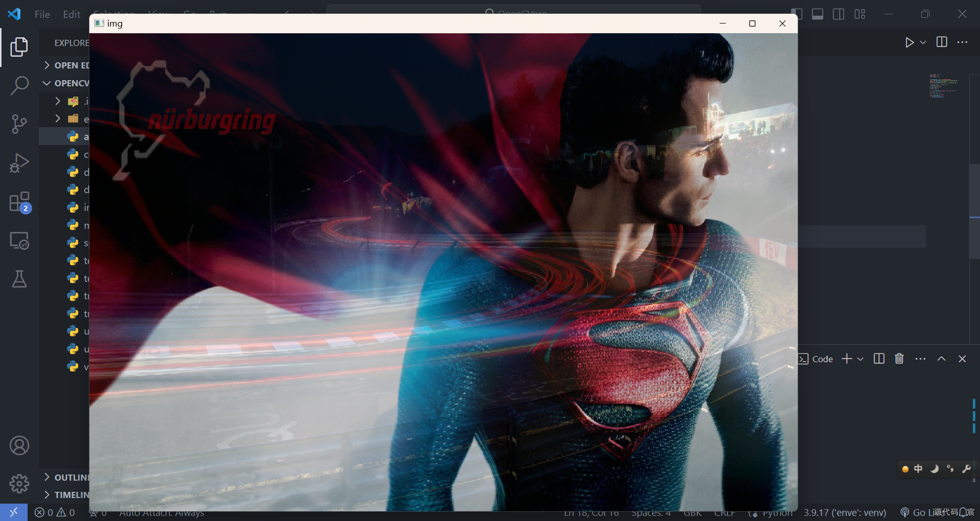Image resolution: width=980 pixels, height=521 pixels.
Task: Open the Testing flask view
Action: 19,279
